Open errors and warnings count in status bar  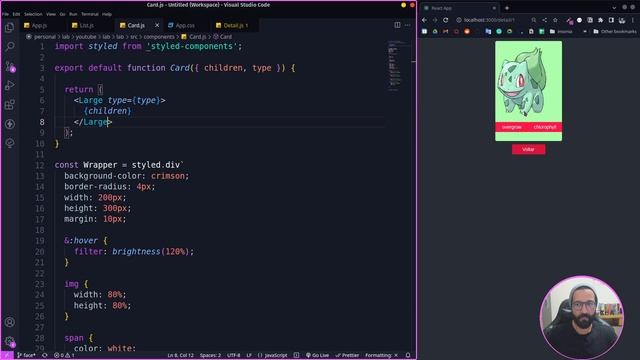(x=64, y=356)
